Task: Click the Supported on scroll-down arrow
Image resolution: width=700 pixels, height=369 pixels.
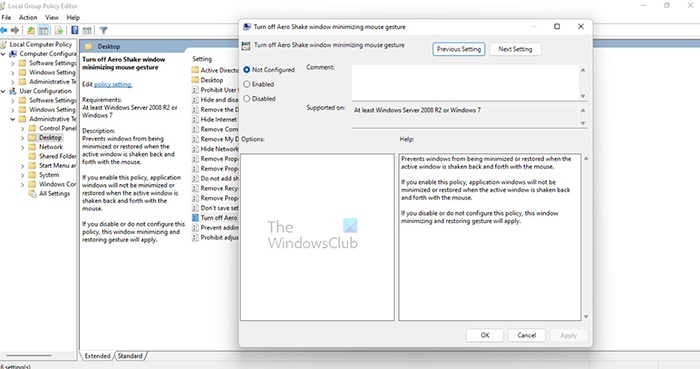Action: (x=583, y=123)
